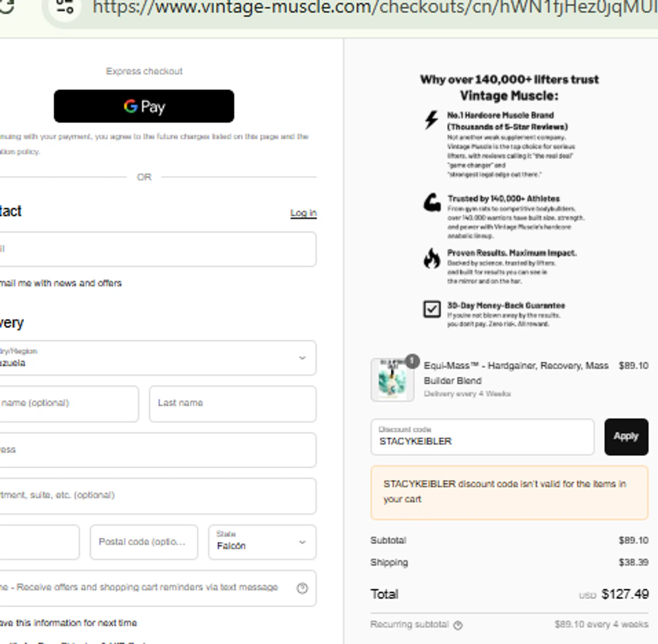Click the invalid STACYKEIBLER discount code message

click(509, 493)
